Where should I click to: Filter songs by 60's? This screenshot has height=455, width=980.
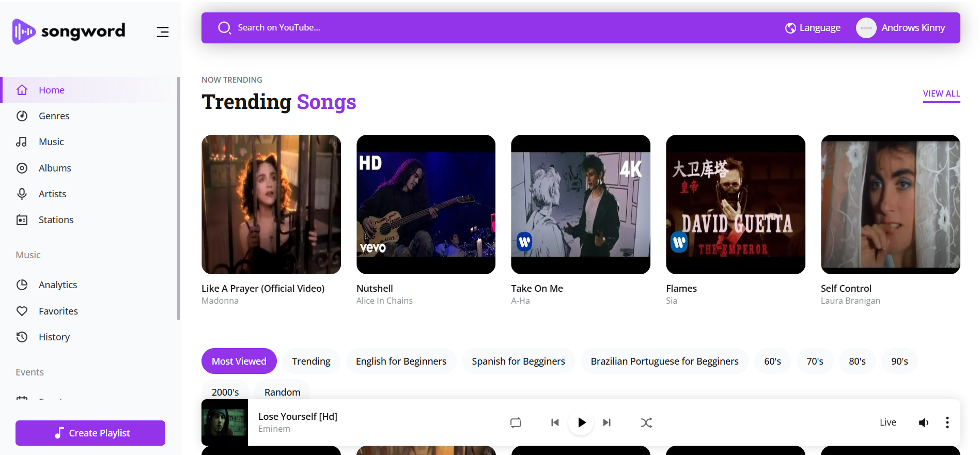tap(772, 361)
